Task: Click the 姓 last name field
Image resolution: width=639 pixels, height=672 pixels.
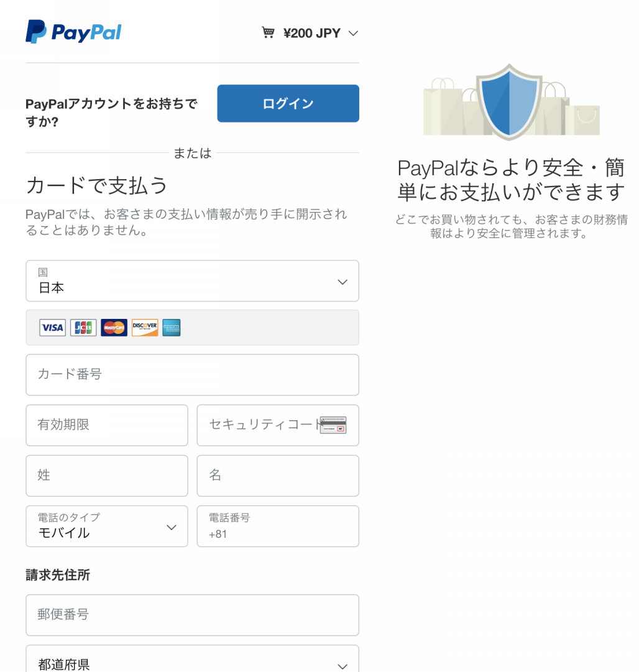Action: tap(107, 476)
